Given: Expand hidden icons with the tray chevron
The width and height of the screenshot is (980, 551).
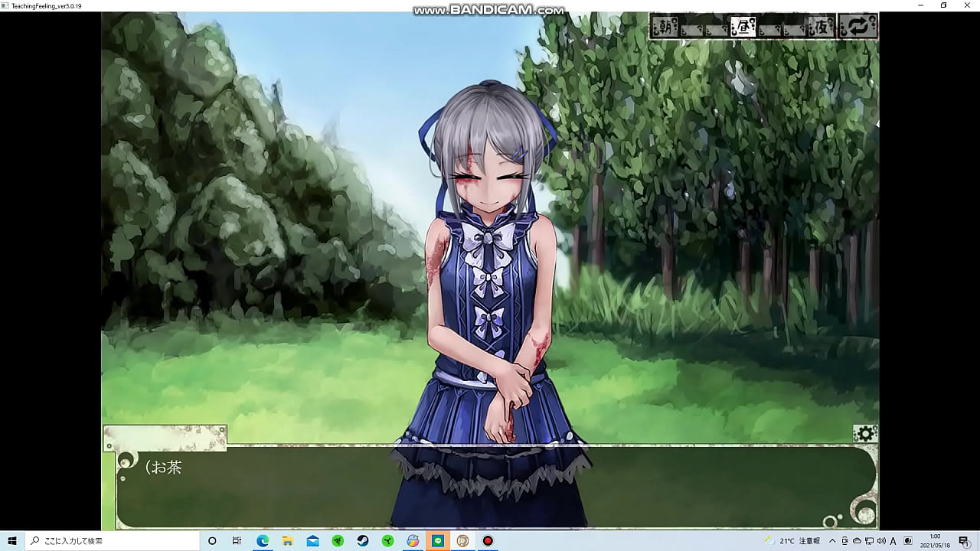Looking at the screenshot, I should point(831,542).
